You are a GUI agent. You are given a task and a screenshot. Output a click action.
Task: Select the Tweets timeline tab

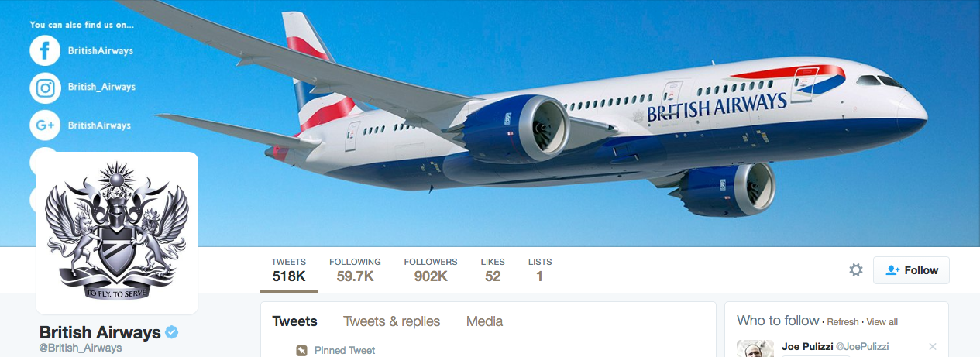(295, 321)
